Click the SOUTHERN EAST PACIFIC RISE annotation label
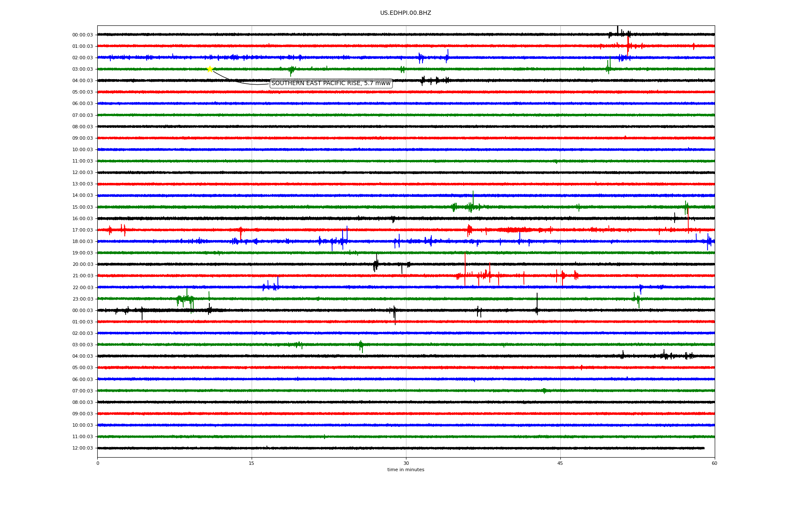The width and height of the screenshot is (812, 508). coord(331,83)
